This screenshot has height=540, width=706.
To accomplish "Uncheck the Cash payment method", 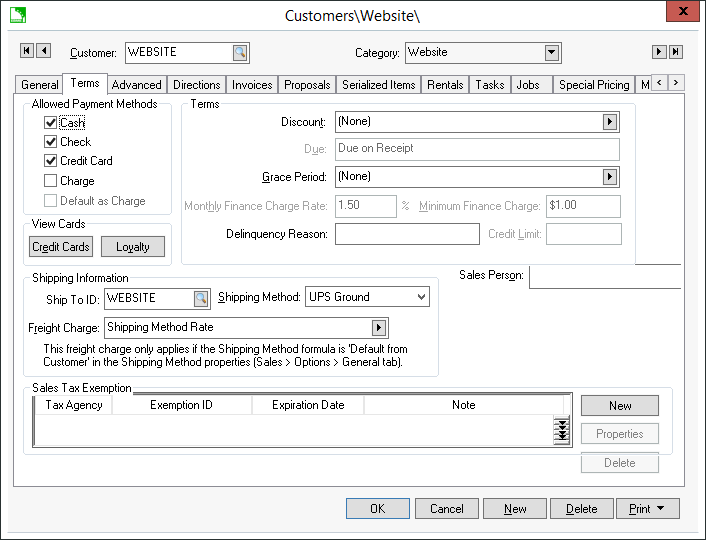I will click(x=51, y=123).
